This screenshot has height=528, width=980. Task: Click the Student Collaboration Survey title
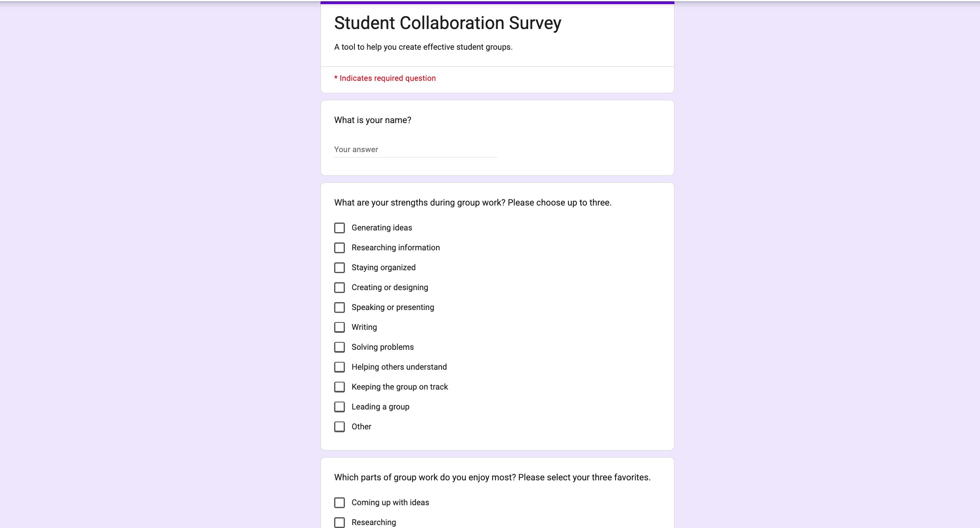[x=448, y=23]
